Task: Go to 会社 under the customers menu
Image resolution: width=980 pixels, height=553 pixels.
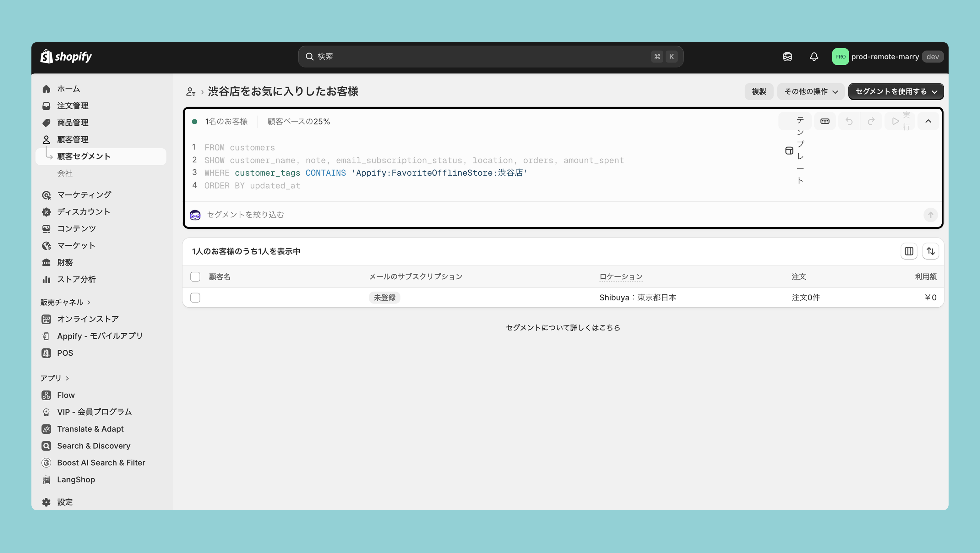Action: pyautogui.click(x=65, y=173)
